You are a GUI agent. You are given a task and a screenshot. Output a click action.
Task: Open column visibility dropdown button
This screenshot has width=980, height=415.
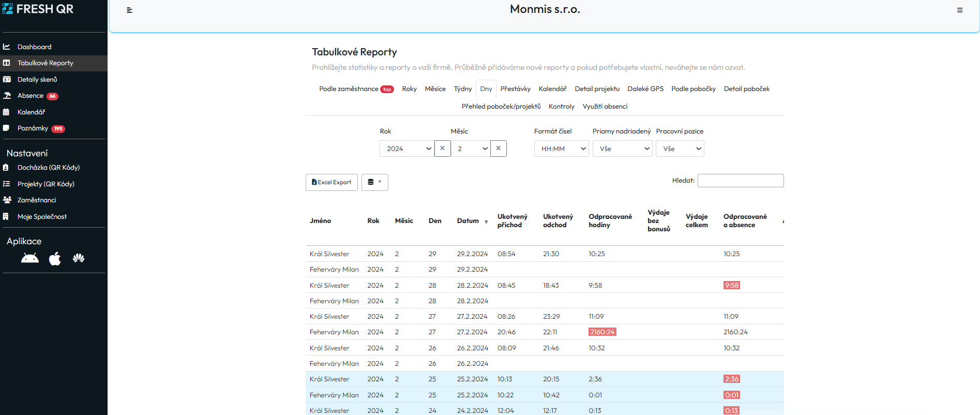pos(374,182)
